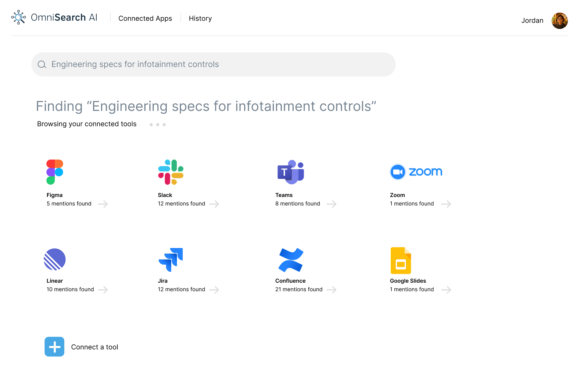The height and width of the screenshot is (380, 588).
Task: Click arrow next to Jira 12 mentions found
Action: click(214, 290)
